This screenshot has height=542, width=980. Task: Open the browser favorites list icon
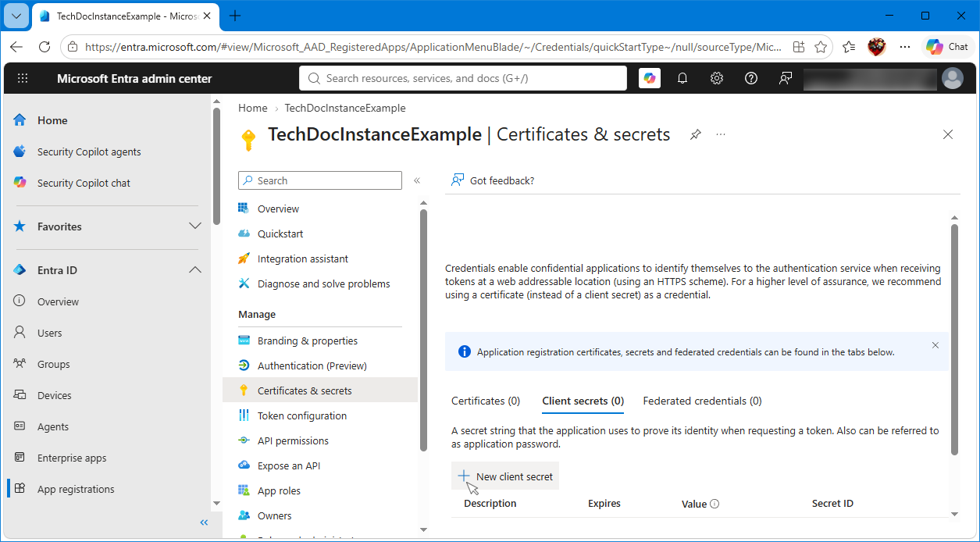point(850,47)
